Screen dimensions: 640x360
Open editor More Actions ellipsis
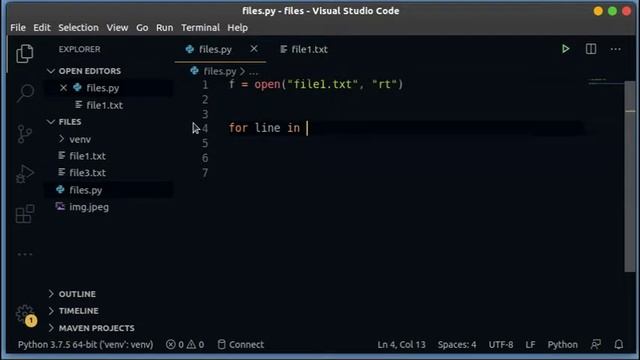[x=616, y=49]
